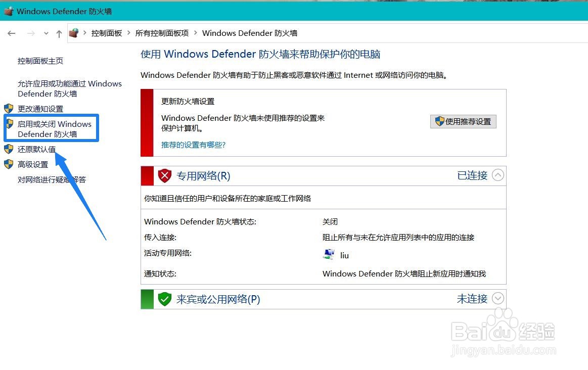Select 控制面板 in the breadcrumb

pyautogui.click(x=107, y=33)
